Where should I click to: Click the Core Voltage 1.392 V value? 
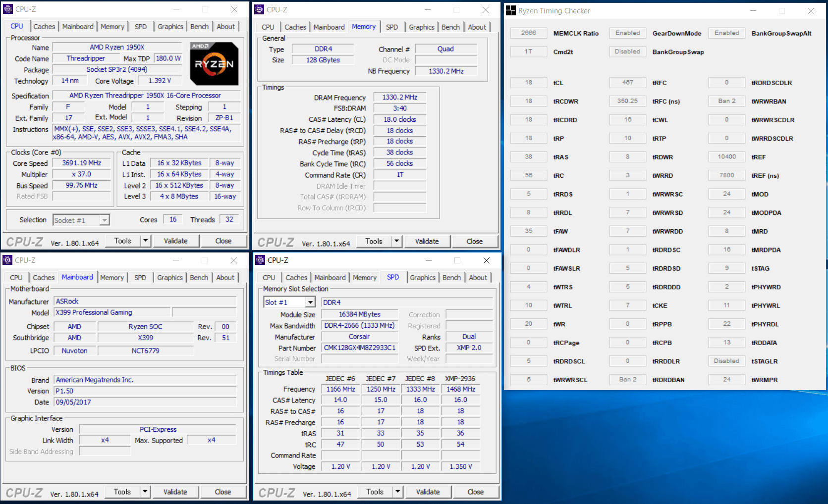(x=160, y=81)
